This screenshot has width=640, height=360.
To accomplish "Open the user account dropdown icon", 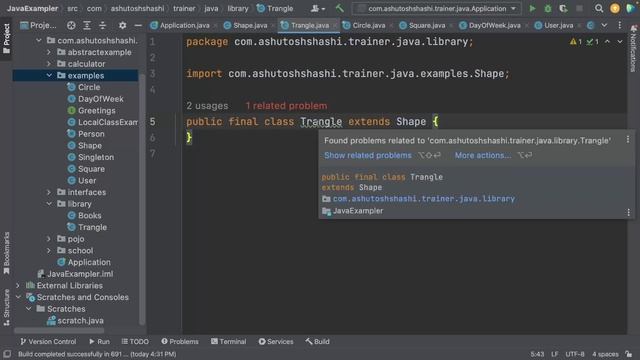I will tap(318, 8).
